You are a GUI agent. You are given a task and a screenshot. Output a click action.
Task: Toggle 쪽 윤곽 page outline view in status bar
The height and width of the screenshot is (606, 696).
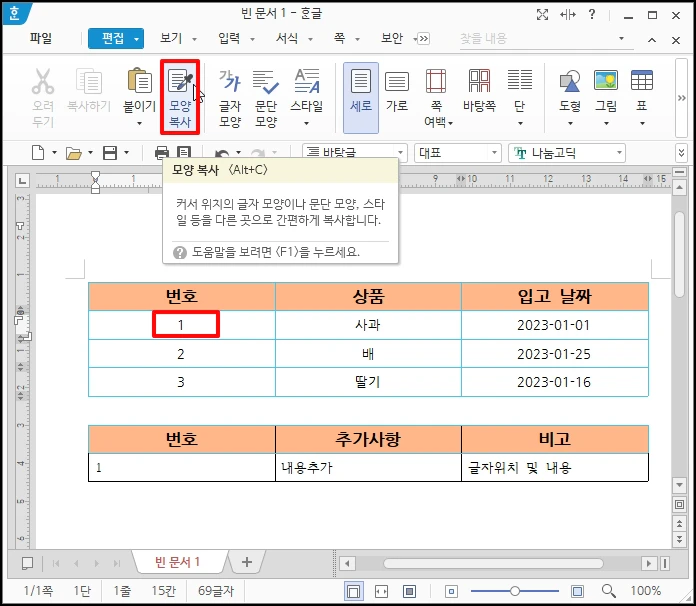(x=354, y=591)
